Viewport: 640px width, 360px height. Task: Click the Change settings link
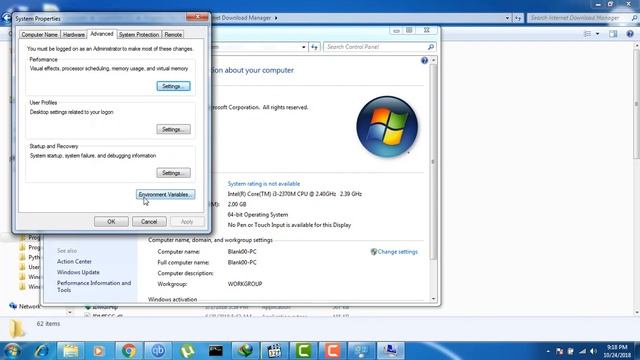398,252
